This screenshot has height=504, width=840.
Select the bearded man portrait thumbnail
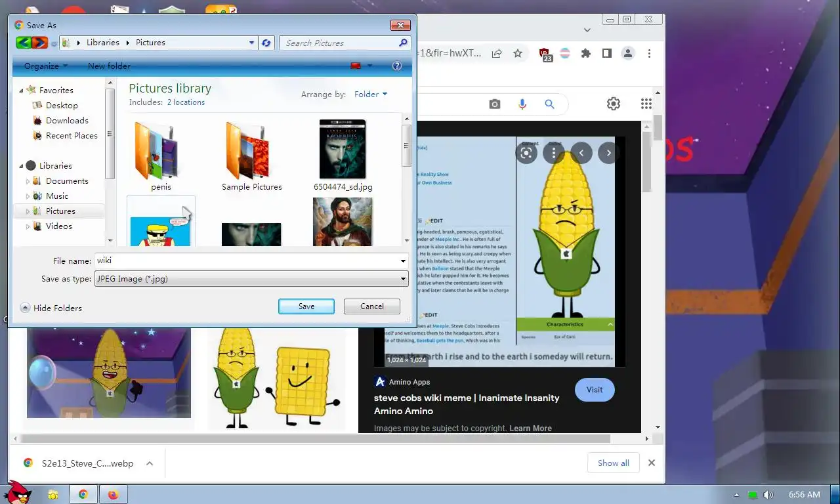tap(343, 222)
